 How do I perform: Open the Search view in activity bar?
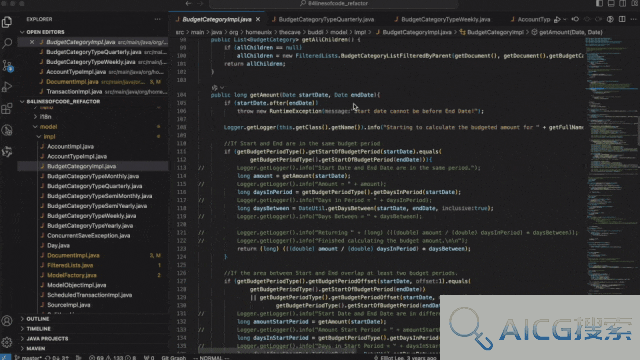[7, 43]
